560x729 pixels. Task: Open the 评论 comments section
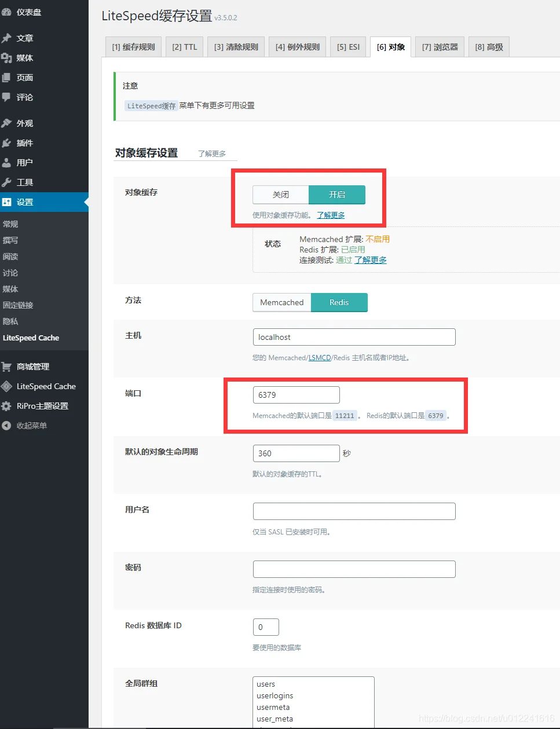(x=24, y=97)
